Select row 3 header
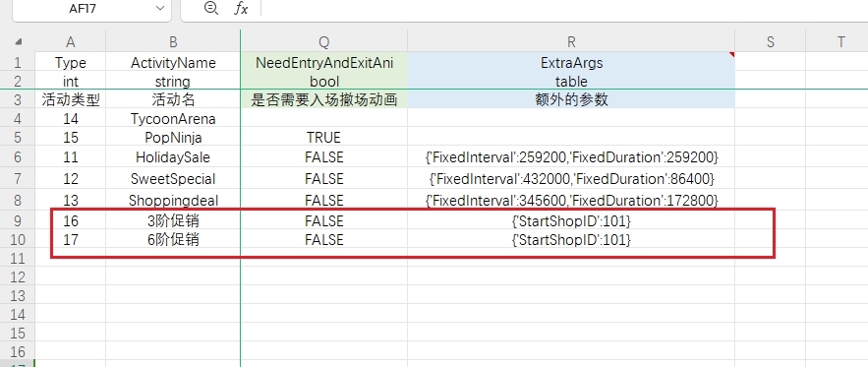The width and height of the screenshot is (868, 367). pos(18,99)
